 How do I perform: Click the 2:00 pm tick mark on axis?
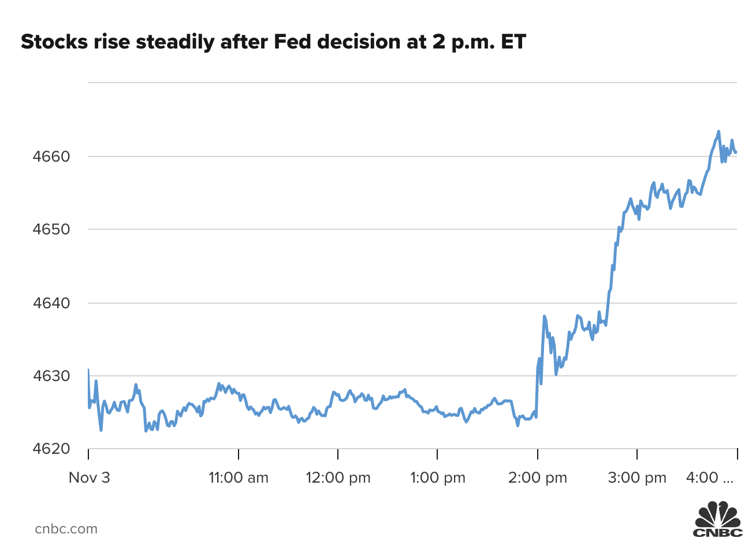[x=538, y=454]
